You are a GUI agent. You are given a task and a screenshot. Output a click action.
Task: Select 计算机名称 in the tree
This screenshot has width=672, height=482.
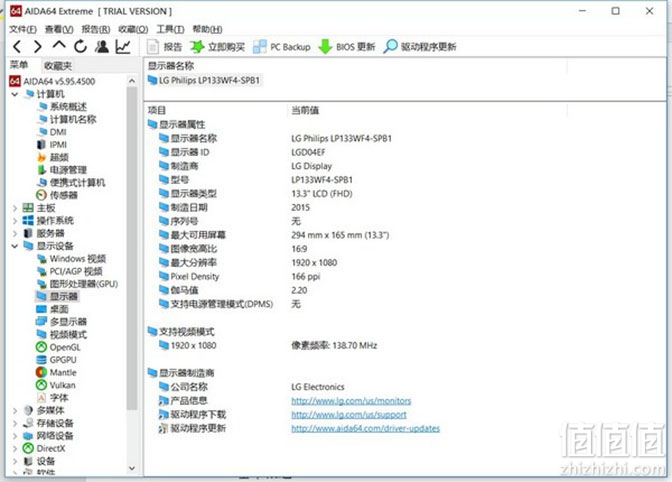67,120
